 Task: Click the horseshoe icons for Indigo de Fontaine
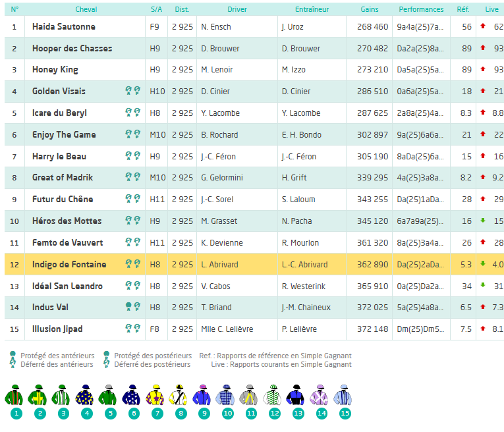133,265
